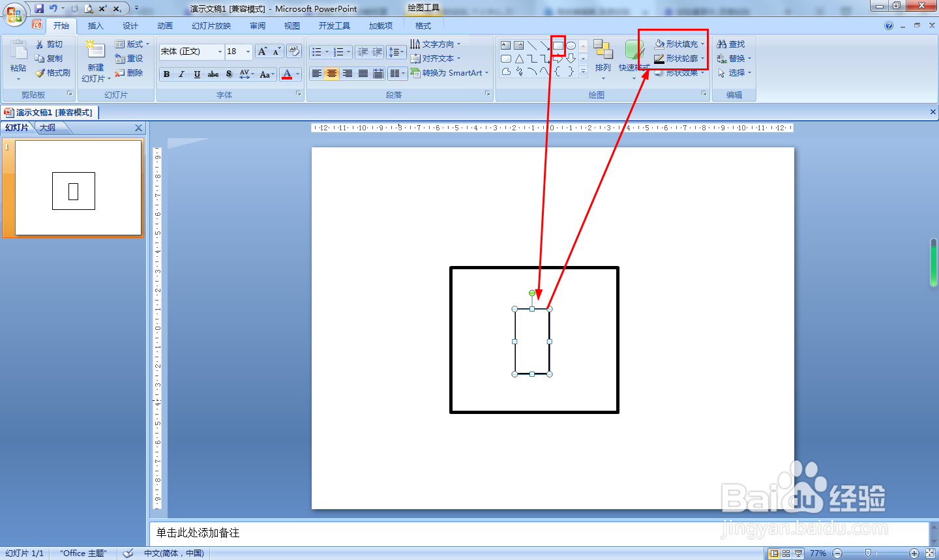The height and width of the screenshot is (560, 939).
Task: Toggle Italic formatting
Action: 182,74
